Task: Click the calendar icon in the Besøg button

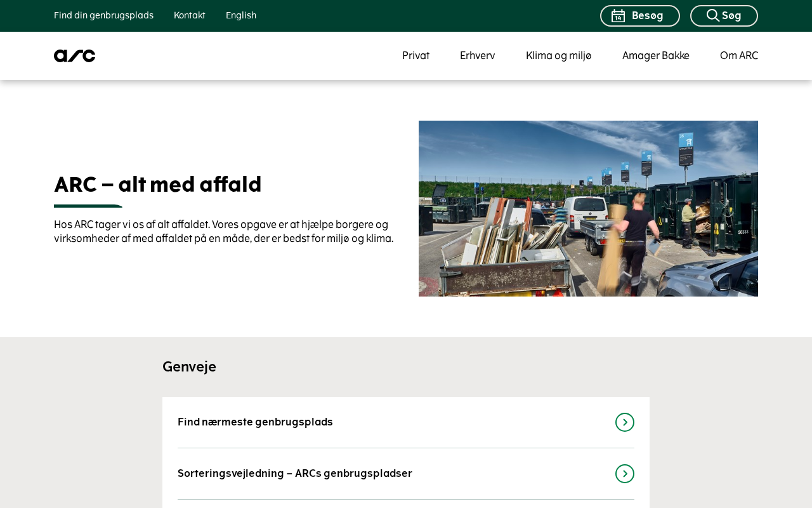Action: point(618,16)
